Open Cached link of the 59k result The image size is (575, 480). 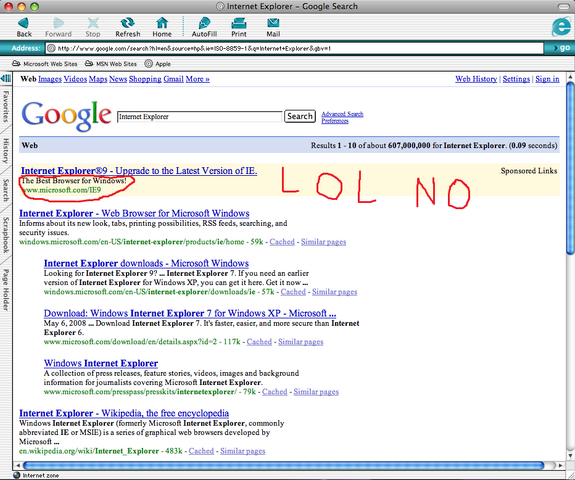click(282, 242)
